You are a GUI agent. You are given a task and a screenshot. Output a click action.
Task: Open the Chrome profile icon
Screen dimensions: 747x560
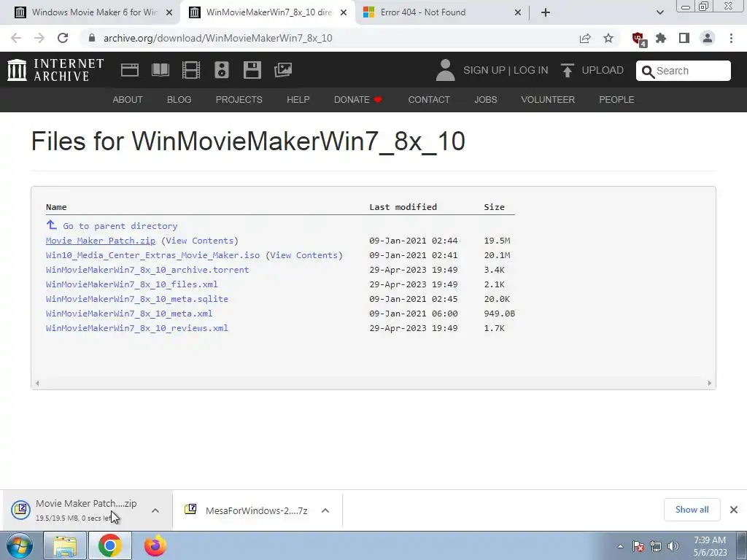708,38
